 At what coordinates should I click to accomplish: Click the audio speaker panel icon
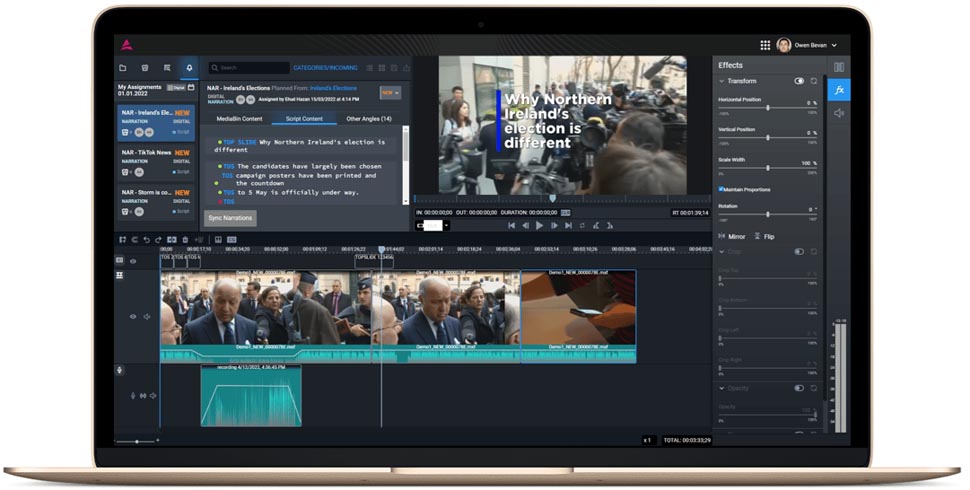pos(839,113)
